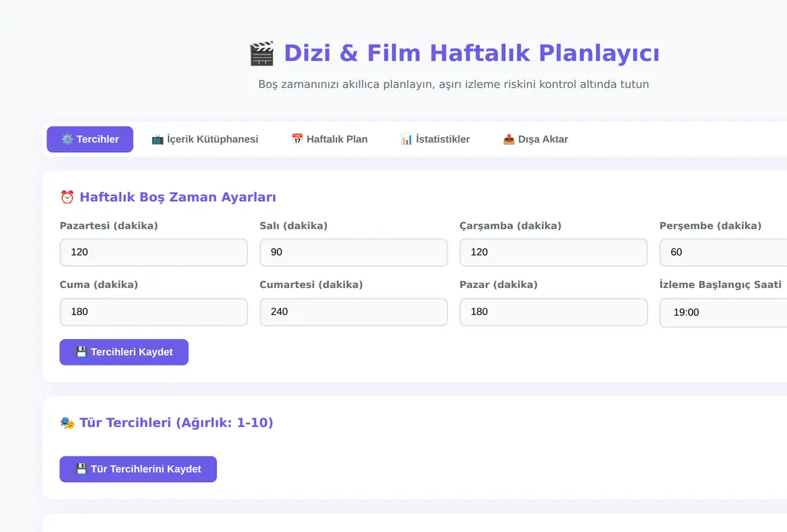This screenshot has width=787, height=532.
Task: Click the Pazartesi minutes input field
Action: click(x=153, y=253)
